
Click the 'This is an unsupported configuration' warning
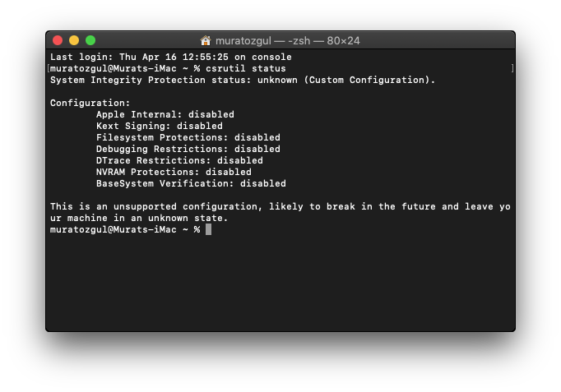[x=280, y=206]
